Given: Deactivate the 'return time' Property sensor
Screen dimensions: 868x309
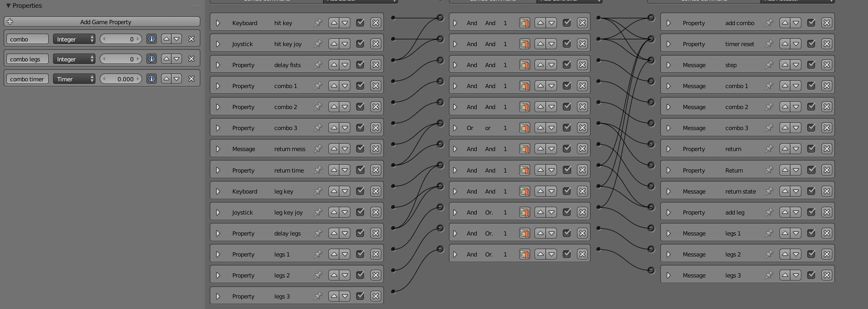Looking at the screenshot, I should click(360, 170).
